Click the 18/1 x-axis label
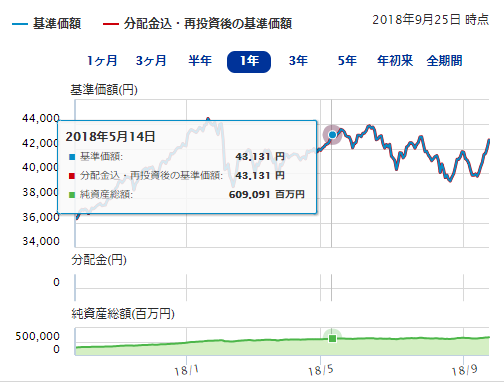 click(x=186, y=370)
